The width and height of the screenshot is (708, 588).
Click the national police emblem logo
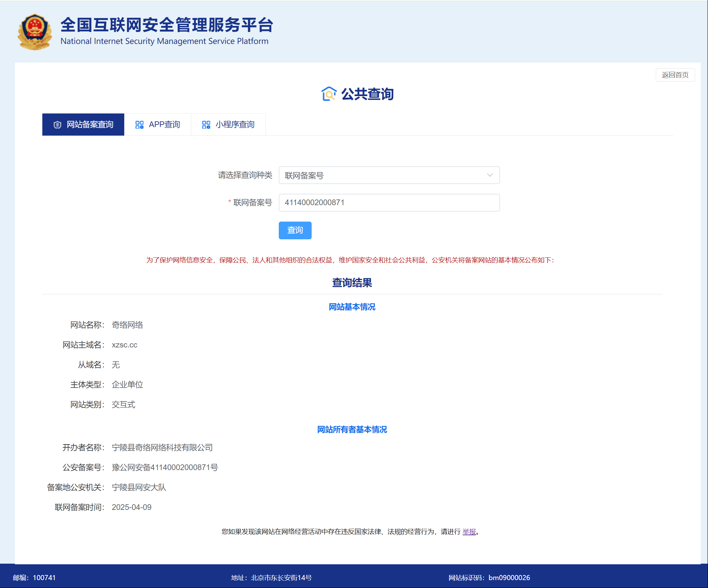tap(35, 32)
